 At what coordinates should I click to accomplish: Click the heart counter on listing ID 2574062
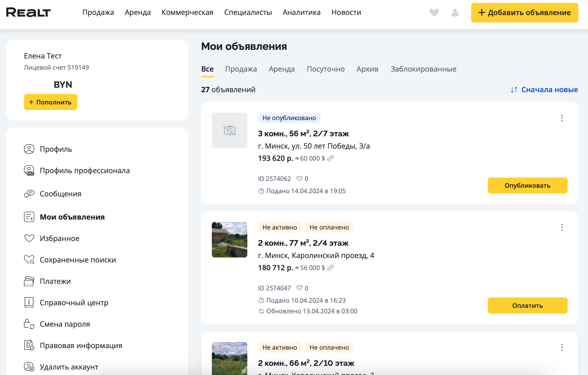pos(302,179)
